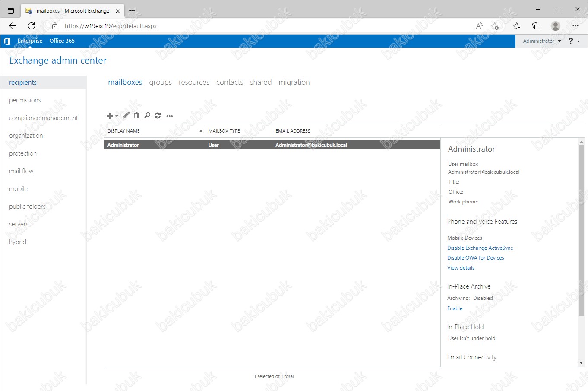Switch to the Enterprise tab
The height and width of the screenshot is (391, 588).
click(x=30, y=41)
